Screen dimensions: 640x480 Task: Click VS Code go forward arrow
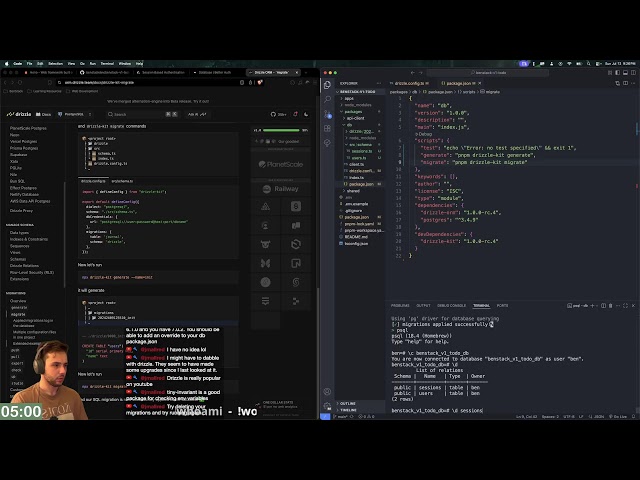(421, 73)
